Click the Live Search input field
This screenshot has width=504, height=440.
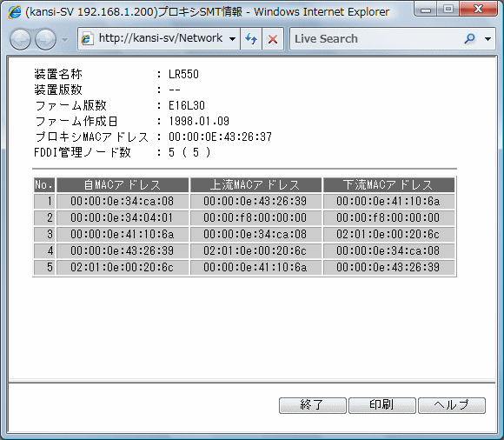376,38
